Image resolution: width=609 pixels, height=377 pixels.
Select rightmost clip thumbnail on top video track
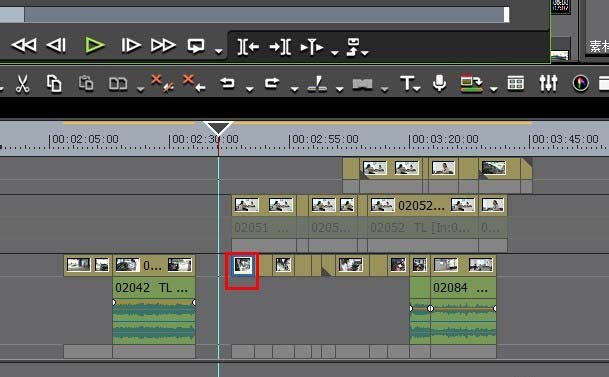coord(494,168)
